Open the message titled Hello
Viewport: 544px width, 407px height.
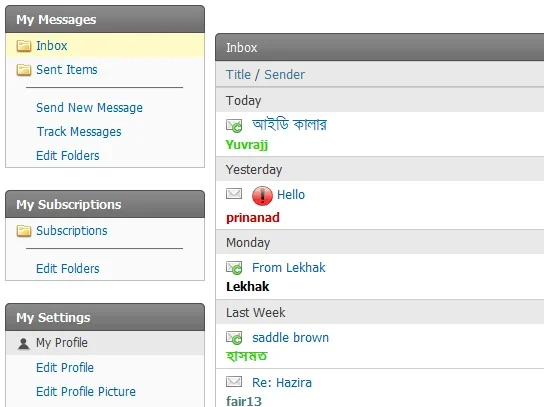(x=291, y=195)
